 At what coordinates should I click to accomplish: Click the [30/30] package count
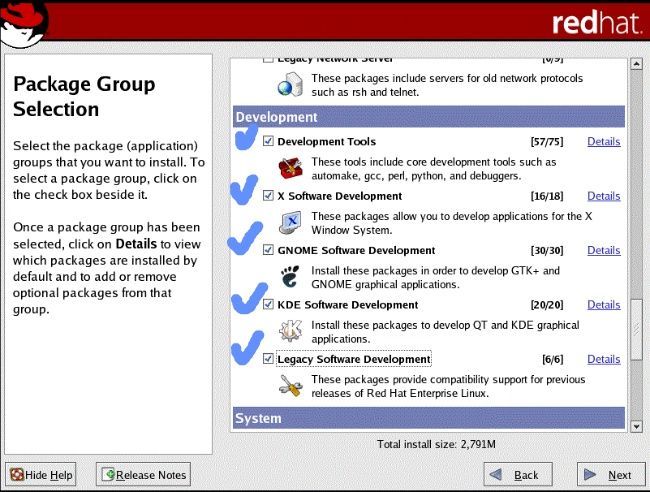coord(547,250)
